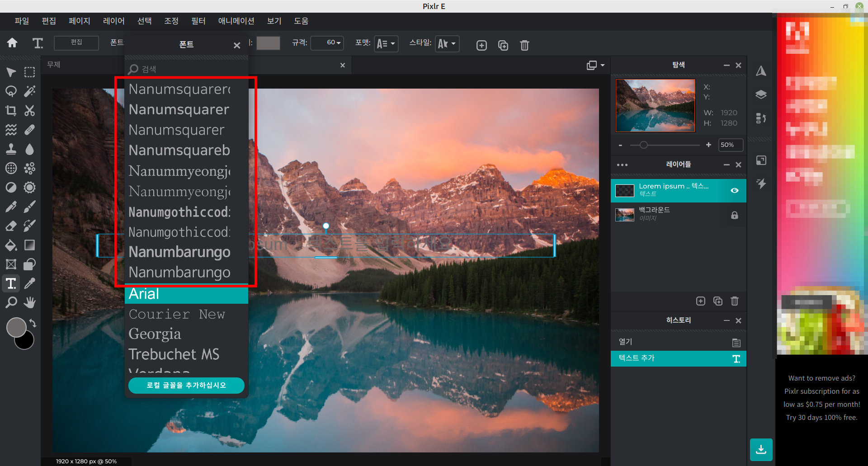868x466 pixels.
Task: Open the 필터 menu
Action: (198, 21)
